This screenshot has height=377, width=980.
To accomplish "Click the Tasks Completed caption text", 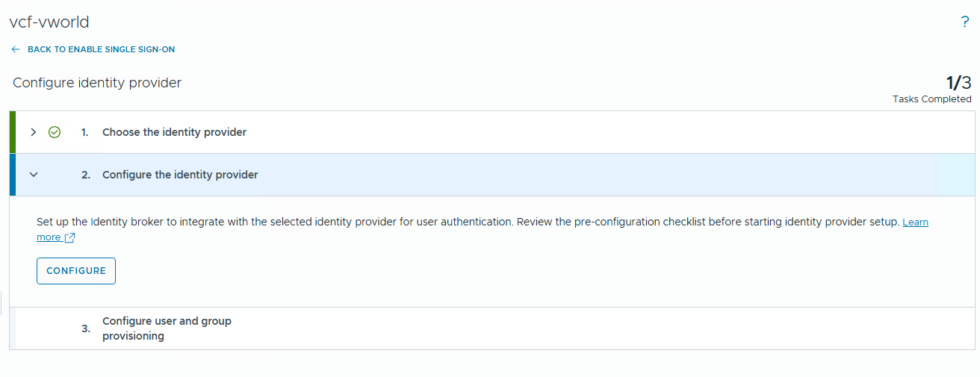I will pyautogui.click(x=931, y=99).
